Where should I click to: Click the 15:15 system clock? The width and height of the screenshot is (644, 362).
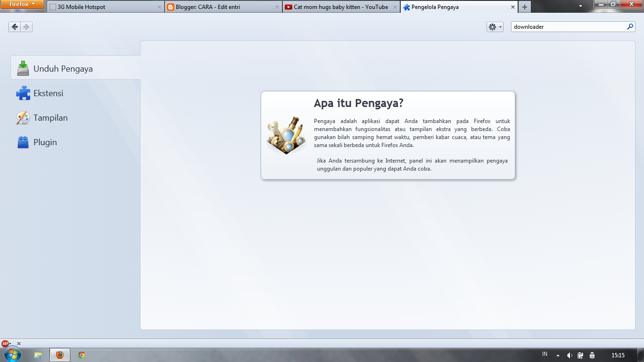point(618,355)
